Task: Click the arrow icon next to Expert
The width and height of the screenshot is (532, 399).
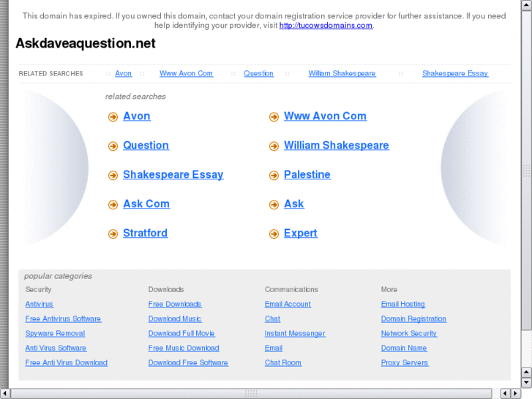Action: [x=274, y=234]
